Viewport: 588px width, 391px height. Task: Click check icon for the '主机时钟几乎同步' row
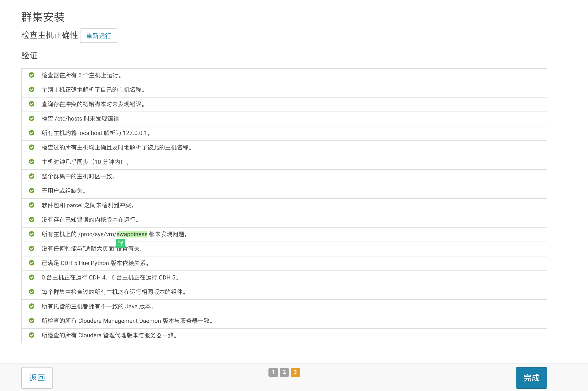32,162
